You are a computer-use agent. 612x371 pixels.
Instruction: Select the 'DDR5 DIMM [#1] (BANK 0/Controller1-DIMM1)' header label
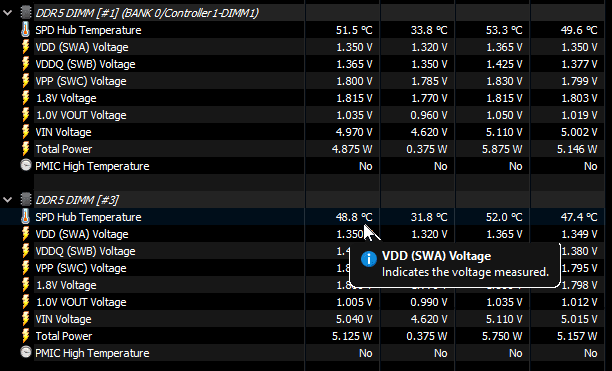[x=147, y=13]
